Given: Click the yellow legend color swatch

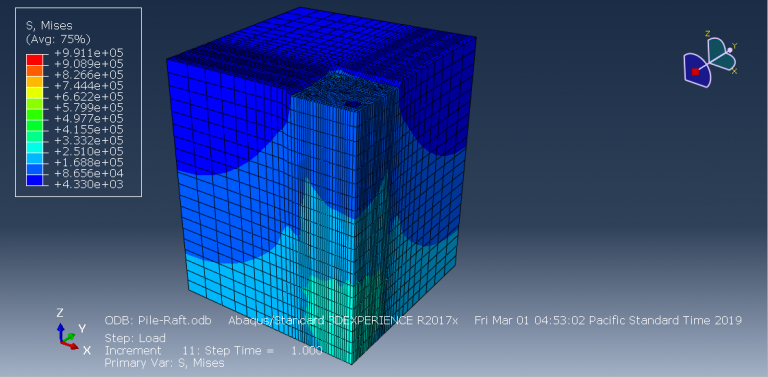Looking at the screenshot, I should (34, 93).
